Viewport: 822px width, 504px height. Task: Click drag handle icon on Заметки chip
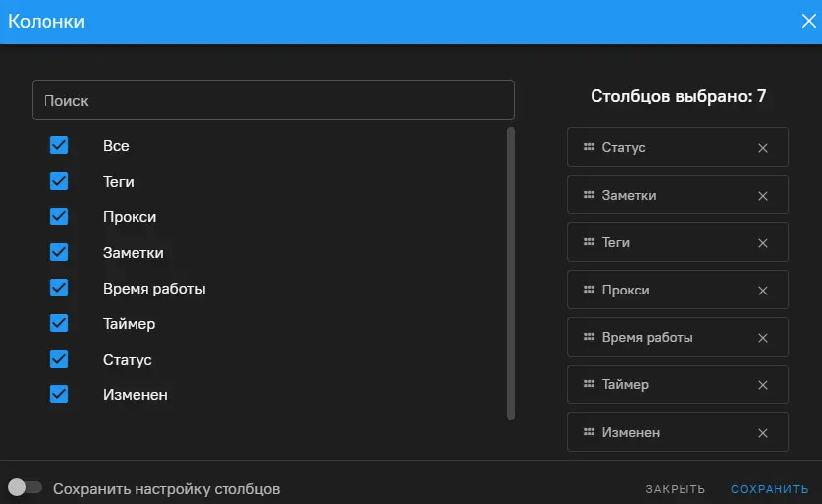pos(589,195)
